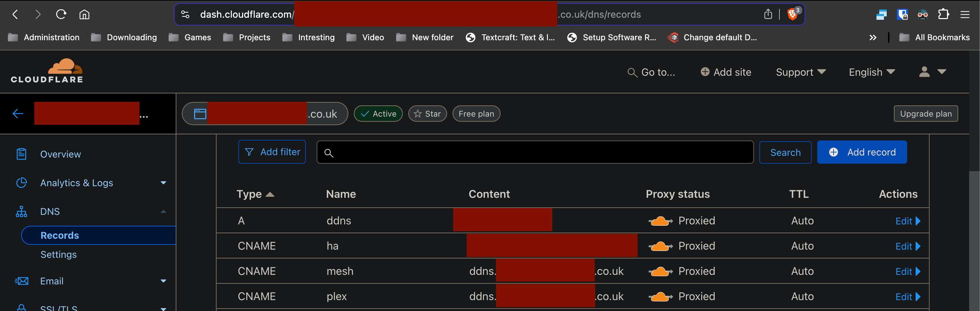Image resolution: width=980 pixels, height=311 pixels.
Task: Open the Change default D... bookmark
Action: [x=713, y=38]
